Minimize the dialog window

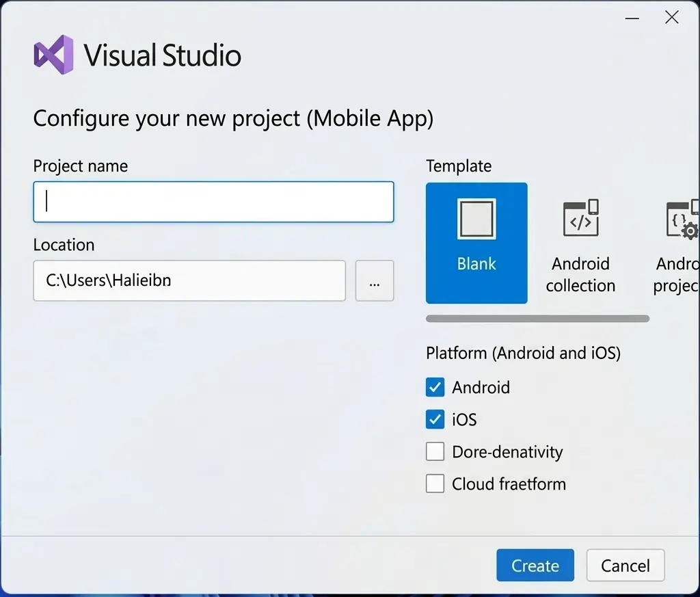pos(632,18)
